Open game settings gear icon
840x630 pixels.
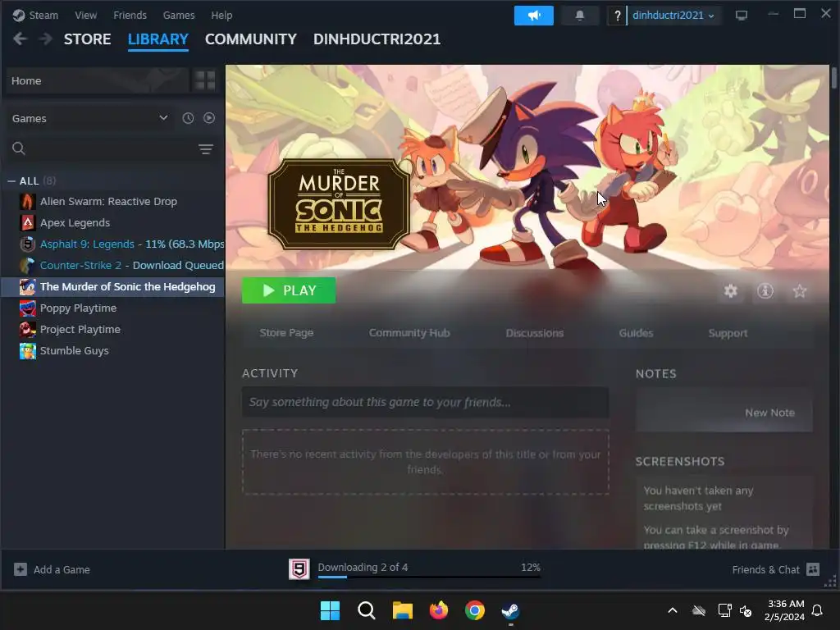coord(731,291)
